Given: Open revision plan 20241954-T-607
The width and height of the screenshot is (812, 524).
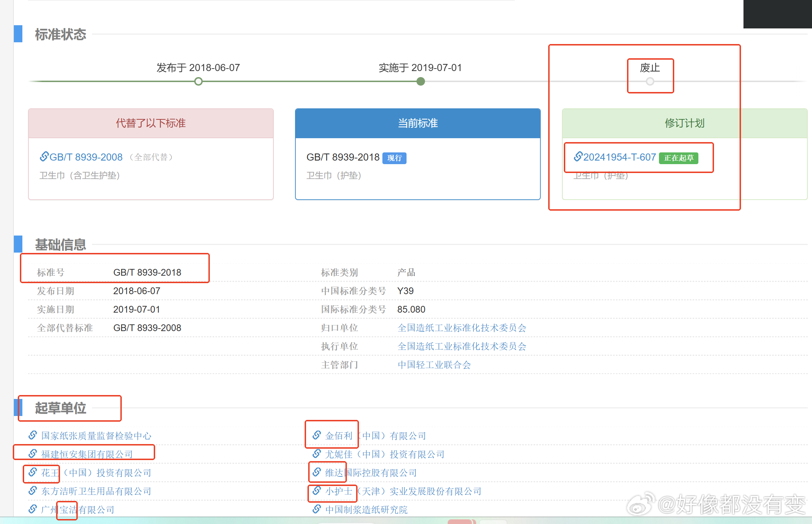Looking at the screenshot, I should [x=619, y=157].
